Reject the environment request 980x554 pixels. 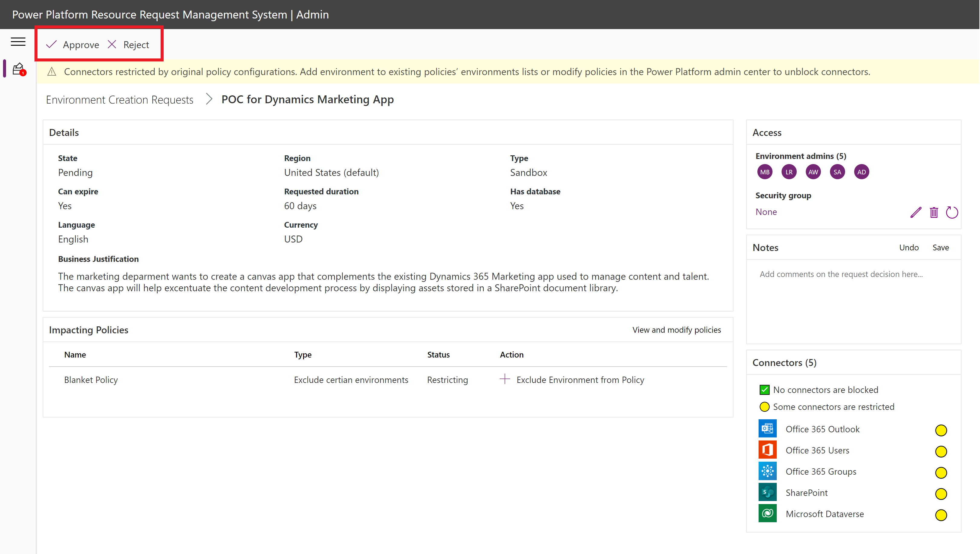pos(129,45)
